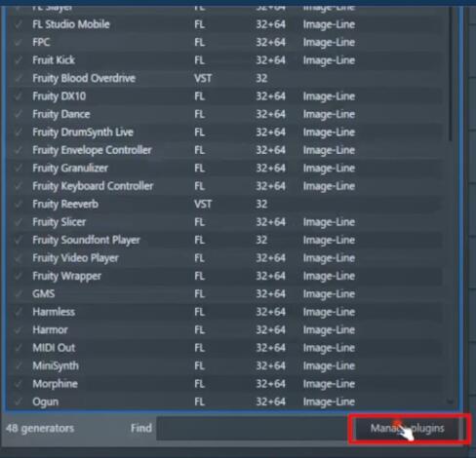Choose Fruity Granulizer from the list

click(x=224, y=169)
